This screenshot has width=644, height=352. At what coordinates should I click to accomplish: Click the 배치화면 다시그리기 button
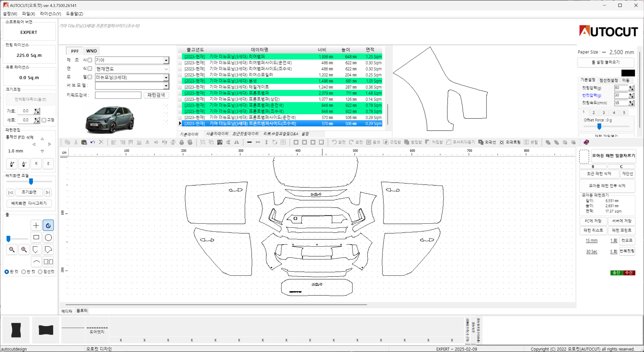[x=29, y=203]
